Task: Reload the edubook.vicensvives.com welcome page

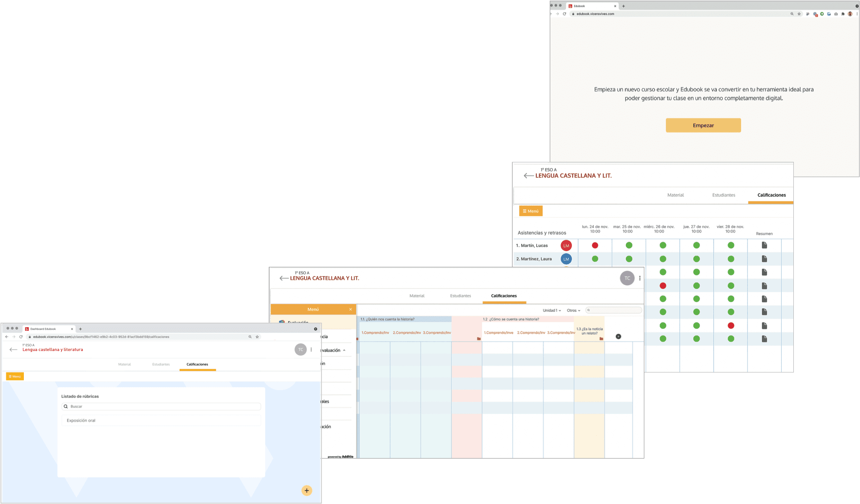Action: click(564, 14)
